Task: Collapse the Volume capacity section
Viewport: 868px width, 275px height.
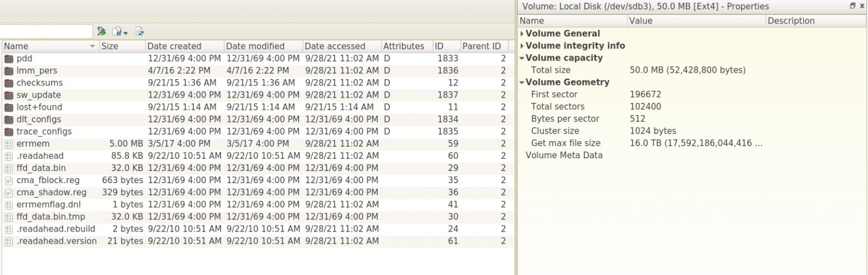Action: coord(522,58)
